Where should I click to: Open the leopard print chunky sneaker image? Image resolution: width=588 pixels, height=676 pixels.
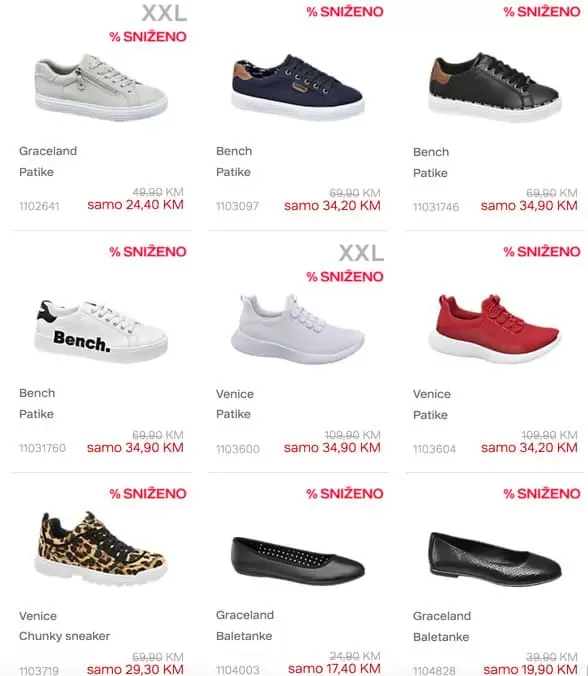(101, 548)
